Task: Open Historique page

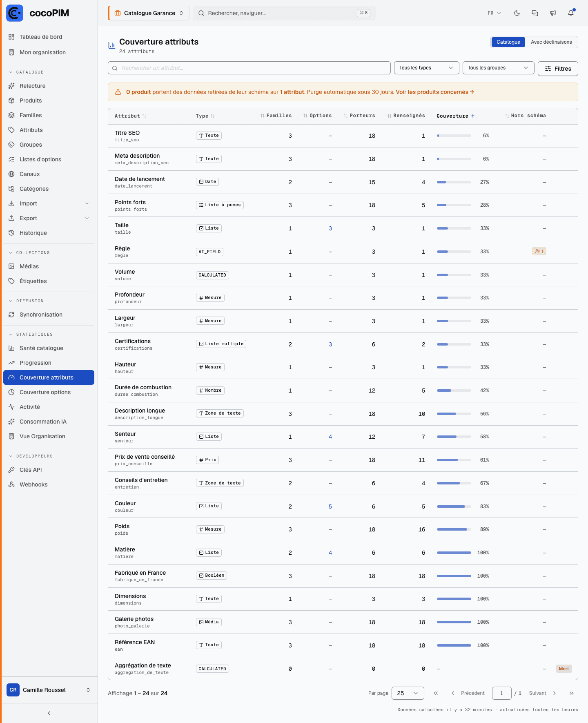Action: coord(49,233)
